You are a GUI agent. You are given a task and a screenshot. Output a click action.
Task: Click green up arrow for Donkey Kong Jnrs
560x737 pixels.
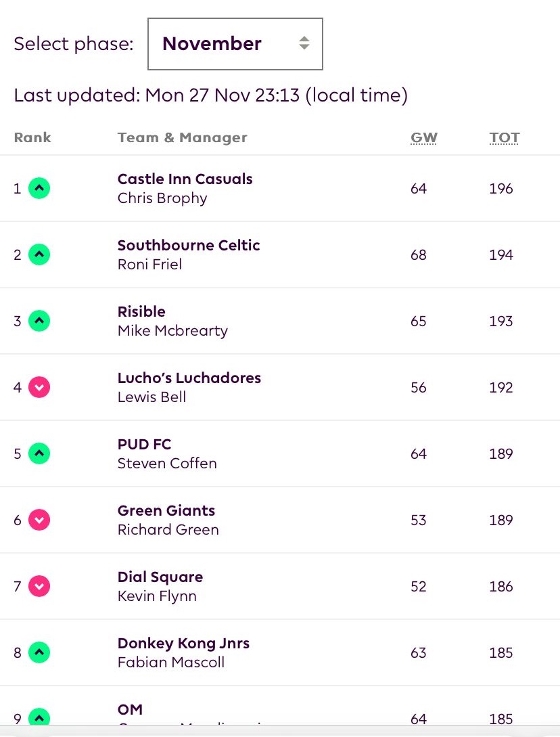coord(40,653)
